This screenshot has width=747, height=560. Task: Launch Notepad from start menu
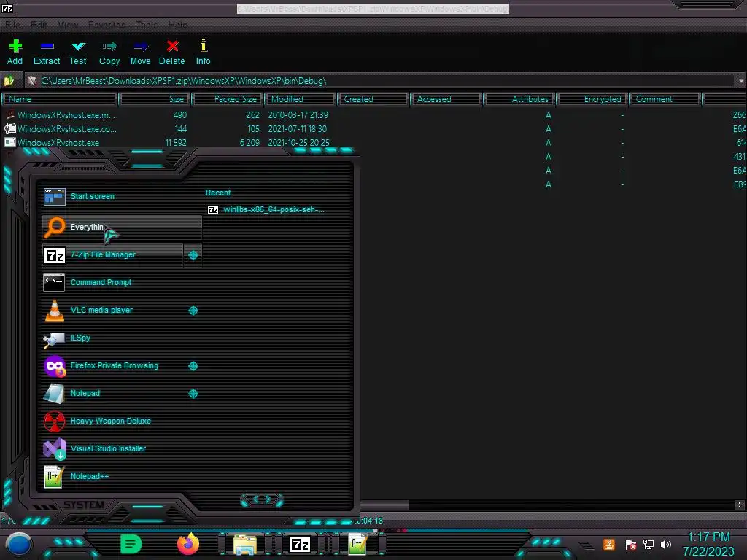[x=113, y=393]
